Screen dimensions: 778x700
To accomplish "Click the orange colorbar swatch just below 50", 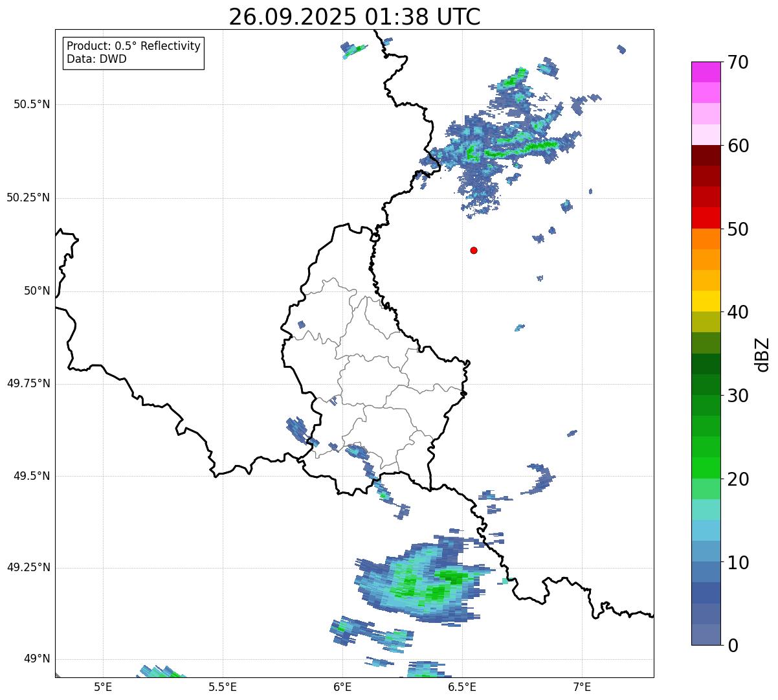I will 706,239.
